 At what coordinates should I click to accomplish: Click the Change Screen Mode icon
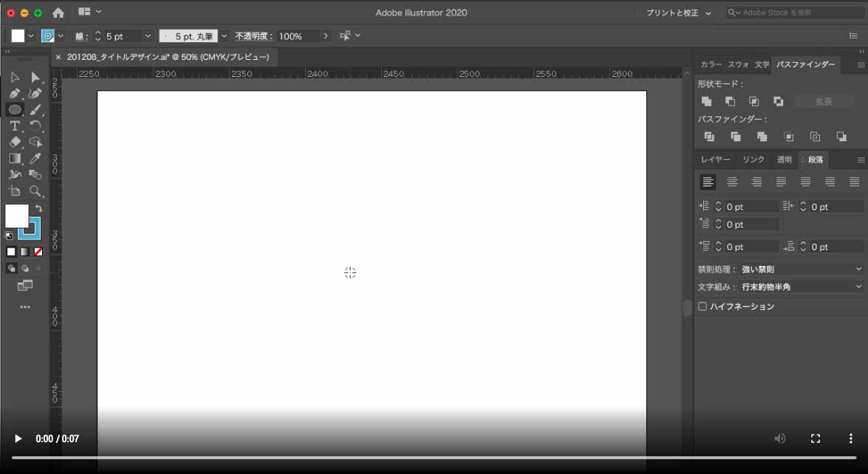pyautogui.click(x=25, y=285)
